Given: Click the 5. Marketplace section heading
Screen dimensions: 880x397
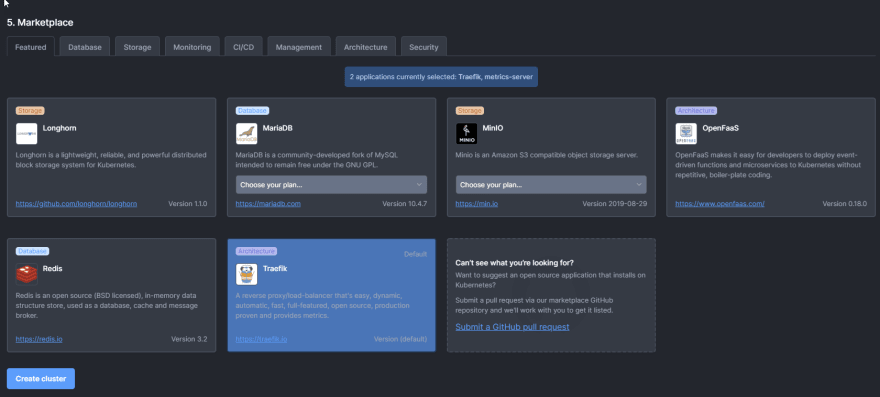Looking at the screenshot, I should [40, 22].
